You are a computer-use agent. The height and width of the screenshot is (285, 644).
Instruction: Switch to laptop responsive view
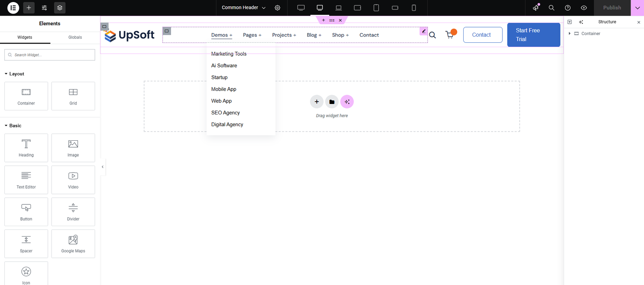[x=339, y=8]
